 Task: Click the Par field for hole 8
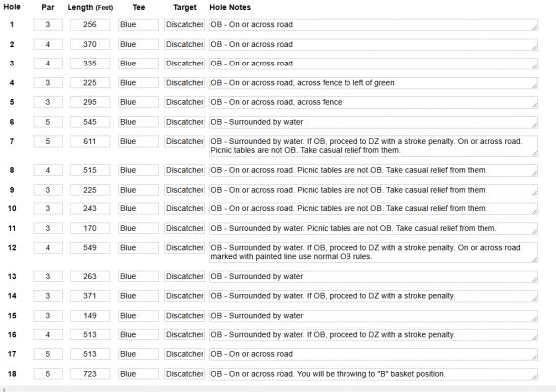(48, 170)
